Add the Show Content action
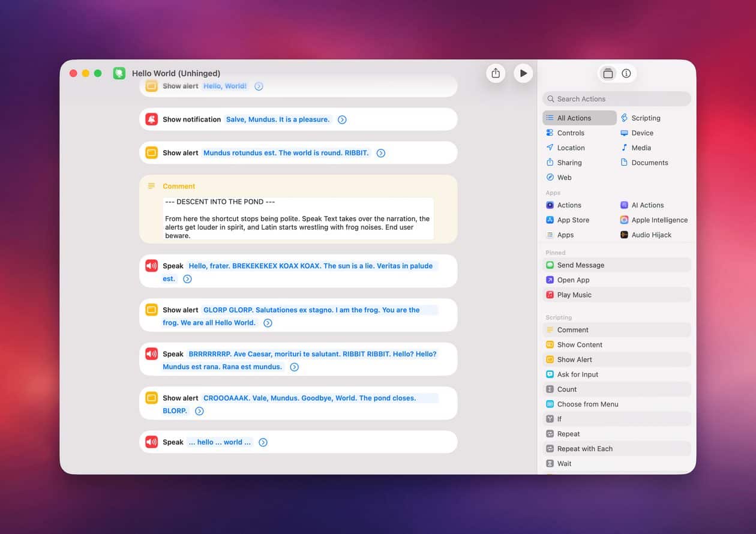 pos(617,345)
